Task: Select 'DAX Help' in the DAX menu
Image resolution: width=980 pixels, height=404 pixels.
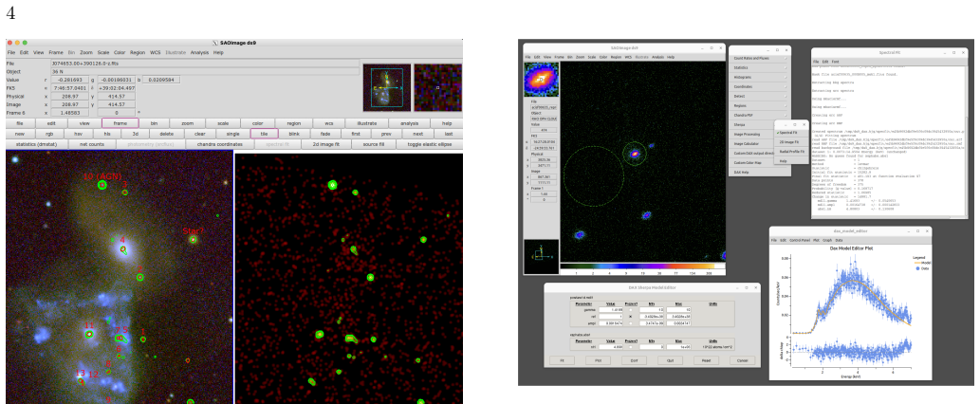Action: (x=759, y=172)
